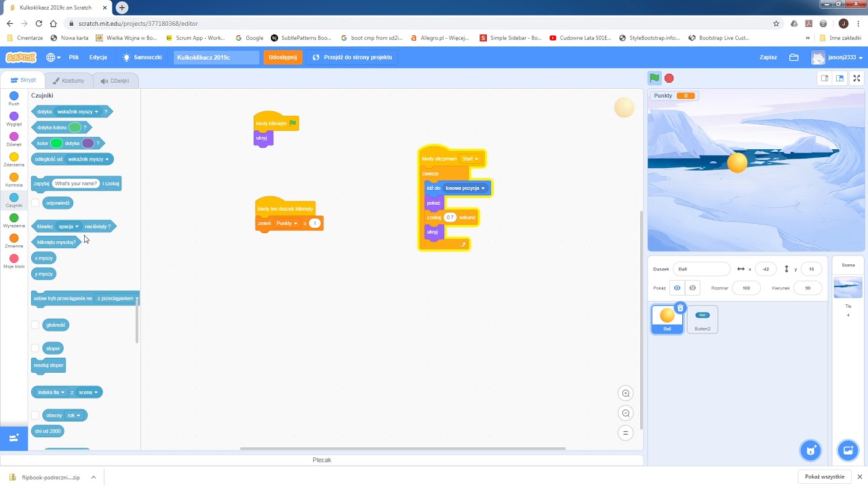Viewport: 868px width, 488px height.
Task: Pick color on dotyka koloru block swatch
Action: coord(75,127)
